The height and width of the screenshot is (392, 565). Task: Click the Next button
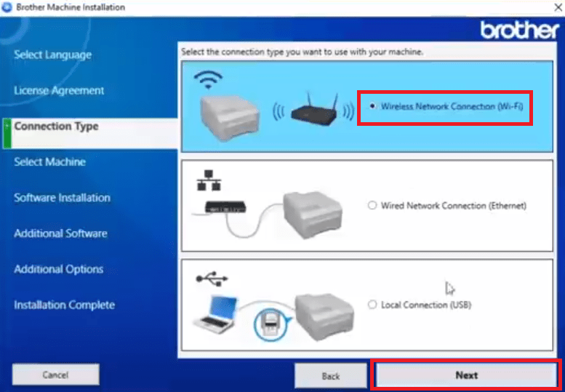coord(466,375)
